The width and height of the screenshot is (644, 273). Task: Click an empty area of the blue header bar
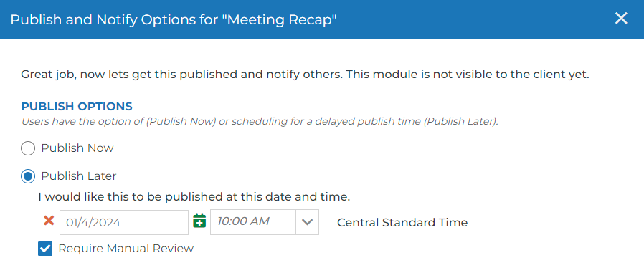point(473,19)
